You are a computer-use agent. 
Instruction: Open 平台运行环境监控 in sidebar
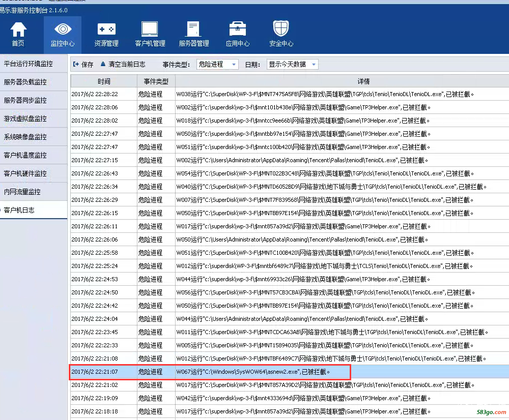click(34, 64)
